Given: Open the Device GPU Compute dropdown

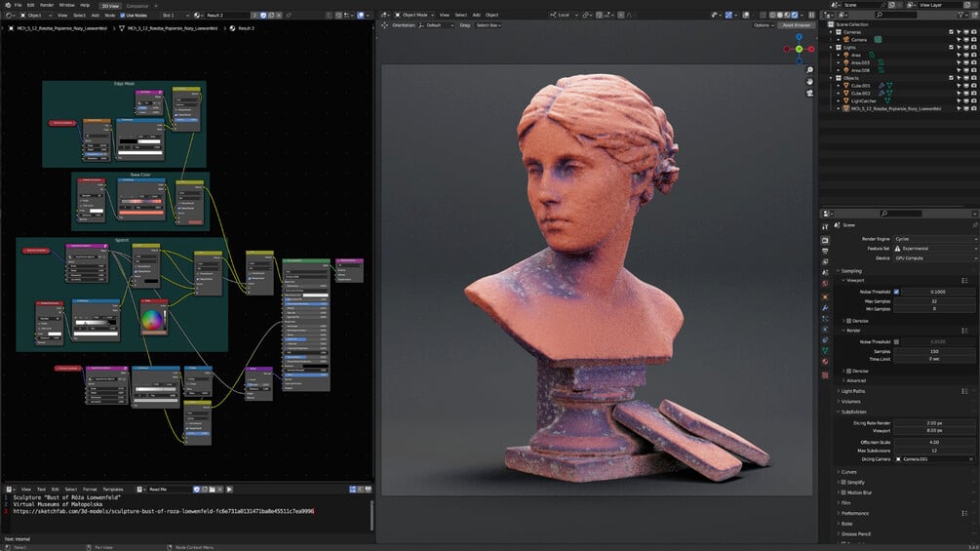Looking at the screenshot, I should [x=934, y=258].
